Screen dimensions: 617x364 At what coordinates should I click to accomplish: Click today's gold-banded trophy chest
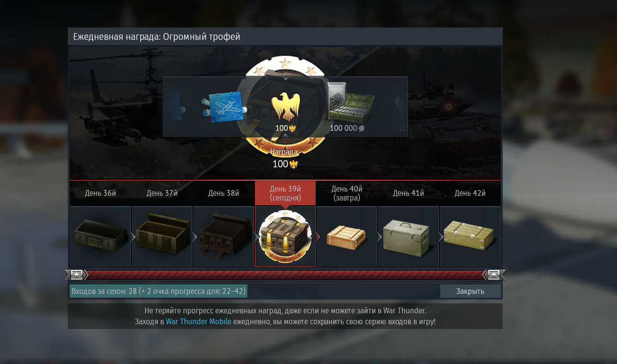tap(285, 237)
